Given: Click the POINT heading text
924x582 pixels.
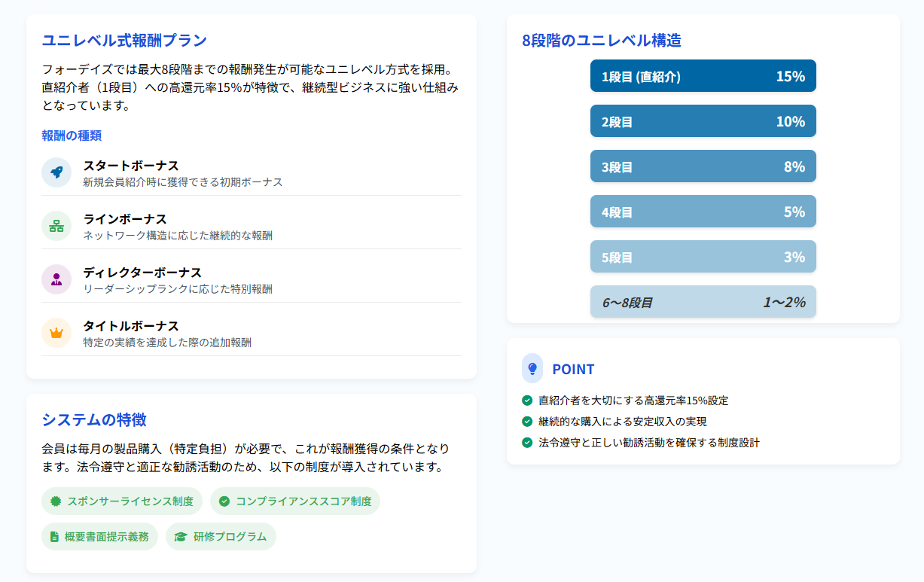Looking at the screenshot, I should point(573,369).
